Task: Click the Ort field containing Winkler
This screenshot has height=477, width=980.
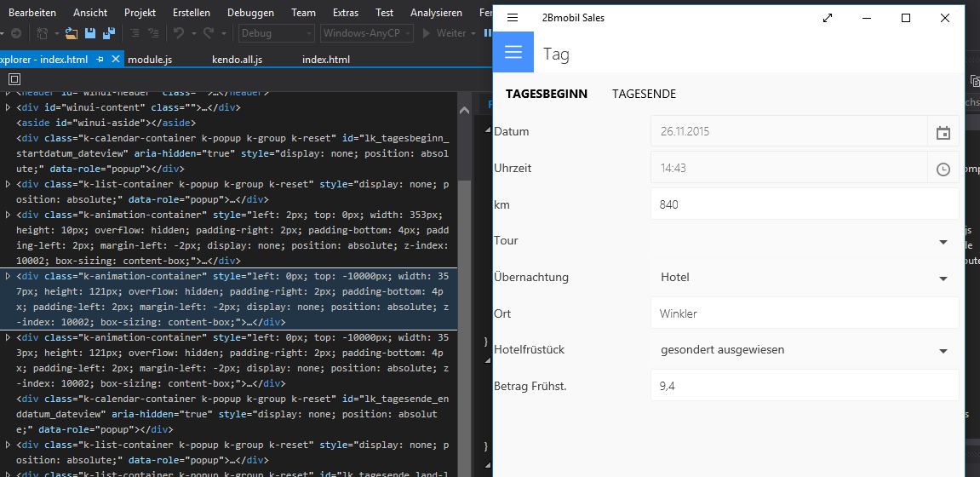Action: coord(805,313)
